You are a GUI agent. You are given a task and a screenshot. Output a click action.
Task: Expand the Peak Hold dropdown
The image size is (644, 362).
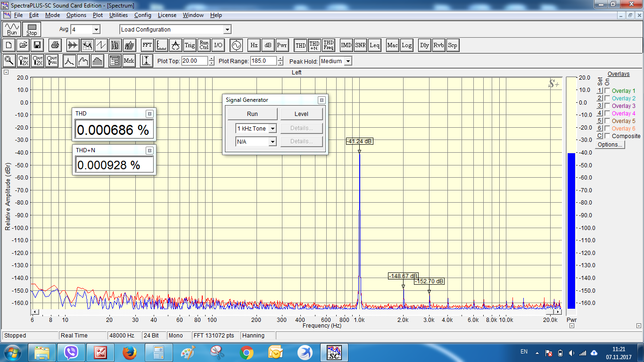pyautogui.click(x=347, y=61)
